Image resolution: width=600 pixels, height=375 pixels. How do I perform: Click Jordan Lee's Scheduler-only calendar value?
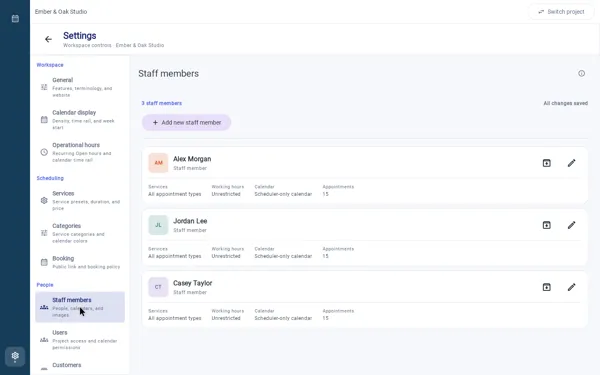pyautogui.click(x=283, y=256)
